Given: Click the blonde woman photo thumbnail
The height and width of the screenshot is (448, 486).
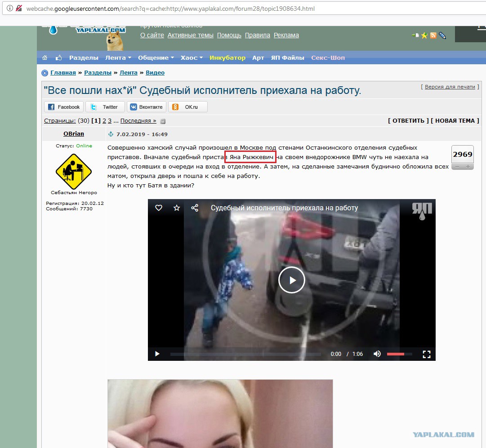Looking at the screenshot, I should pos(220,413).
